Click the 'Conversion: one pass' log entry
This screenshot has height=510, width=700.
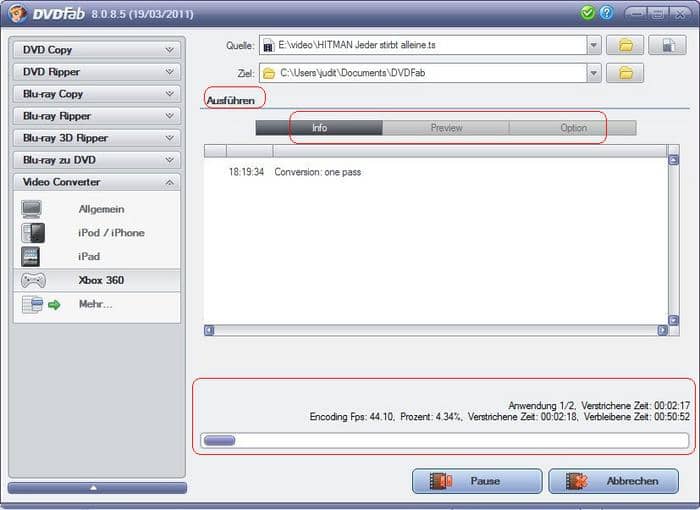(x=318, y=172)
